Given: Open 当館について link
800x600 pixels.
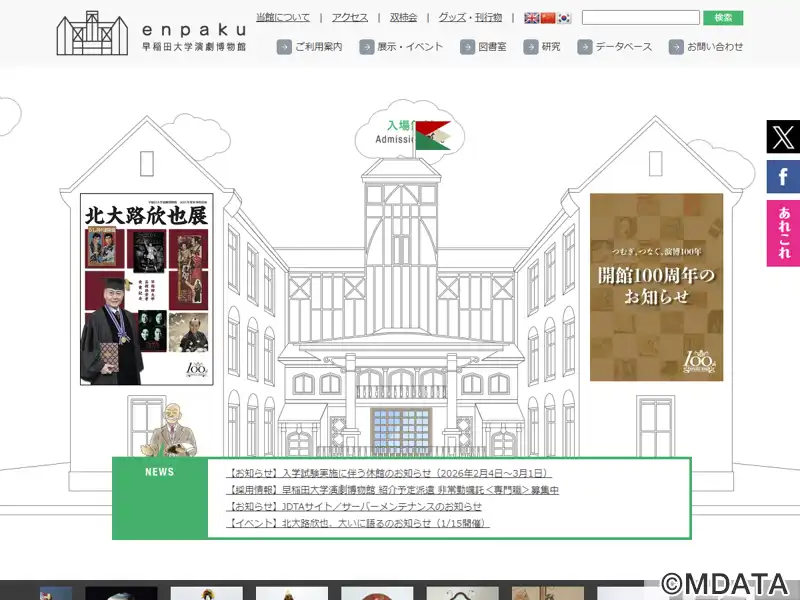Looking at the screenshot, I should click(x=283, y=17).
